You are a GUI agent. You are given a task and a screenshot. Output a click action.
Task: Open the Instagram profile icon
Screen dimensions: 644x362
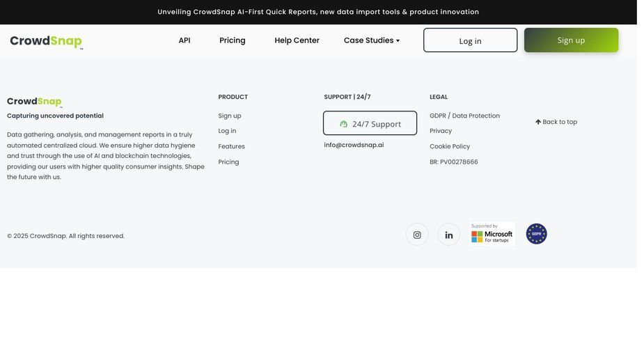click(x=417, y=235)
